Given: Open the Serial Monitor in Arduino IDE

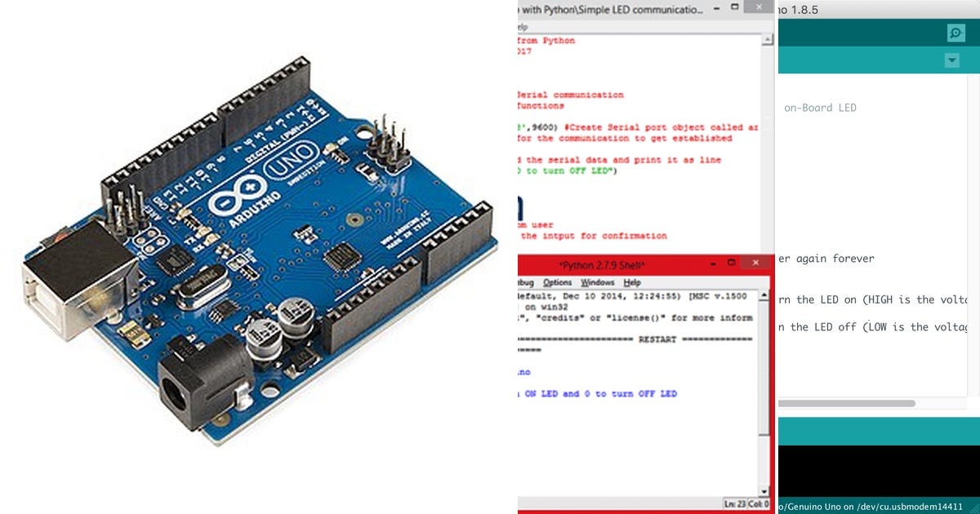Looking at the screenshot, I should click(x=955, y=33).
